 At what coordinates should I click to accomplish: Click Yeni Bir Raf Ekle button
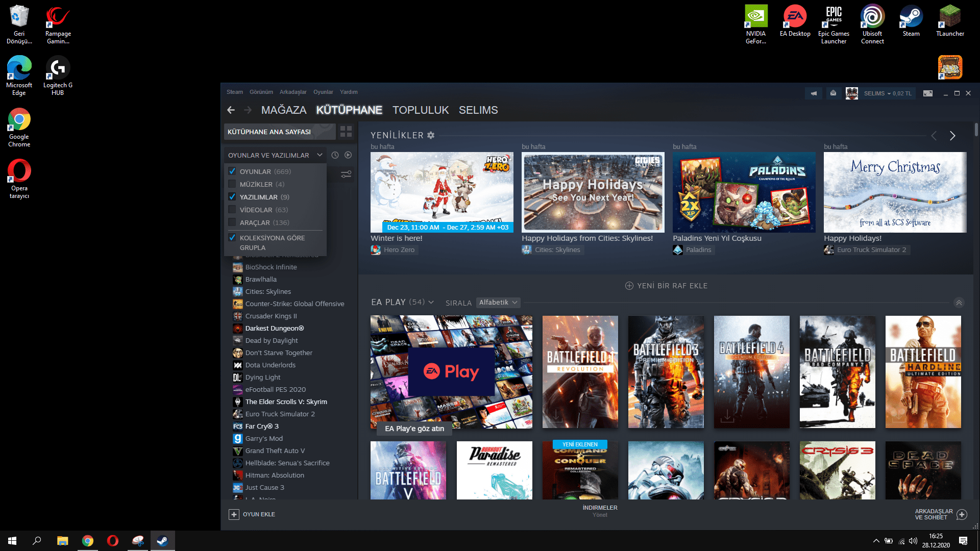tap(666, 286)
